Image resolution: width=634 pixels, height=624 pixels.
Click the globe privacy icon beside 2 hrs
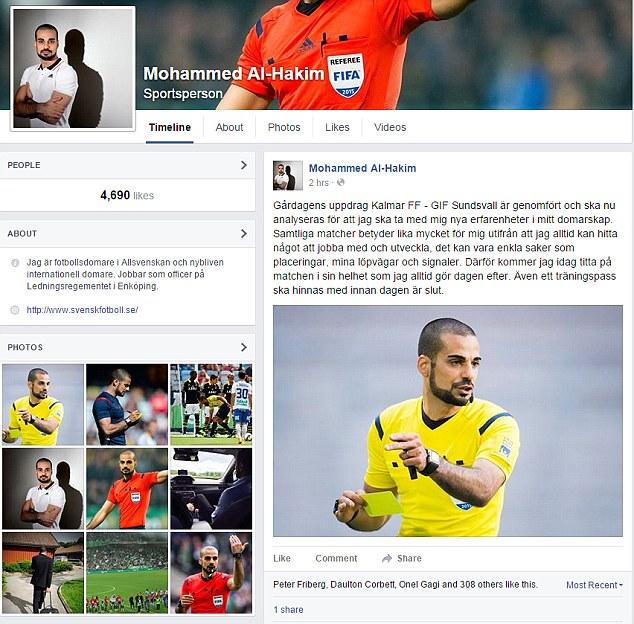point(341,182)
